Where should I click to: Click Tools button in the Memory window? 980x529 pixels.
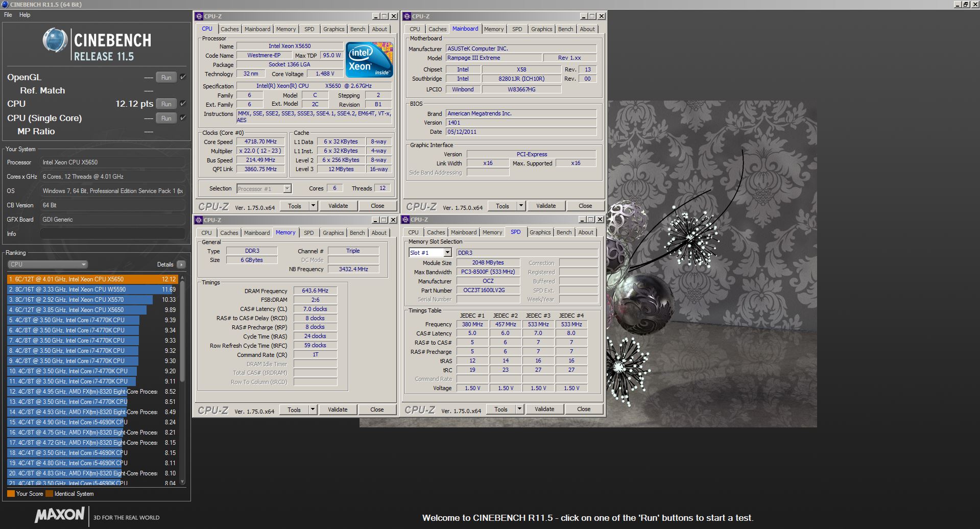[294, 410]
